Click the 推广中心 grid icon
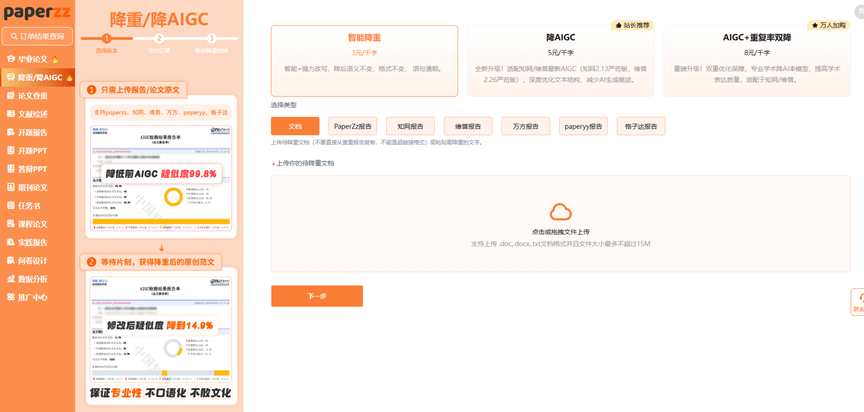This screenshot has width=864, height=412. tap(10, 297)
